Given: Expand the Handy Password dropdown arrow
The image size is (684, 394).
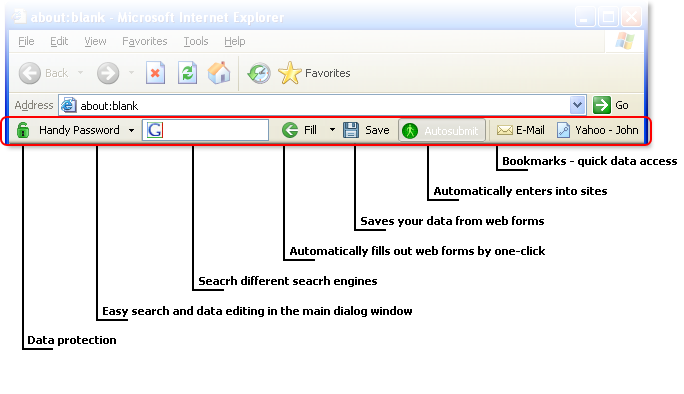Looking at the screenshot, I should click(131, 130).
